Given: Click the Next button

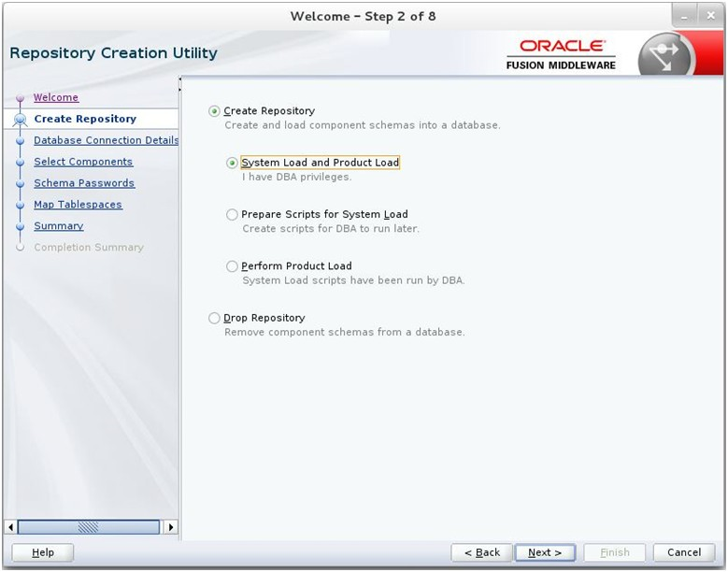Looking at the screenshot, I should pos(545,552).
